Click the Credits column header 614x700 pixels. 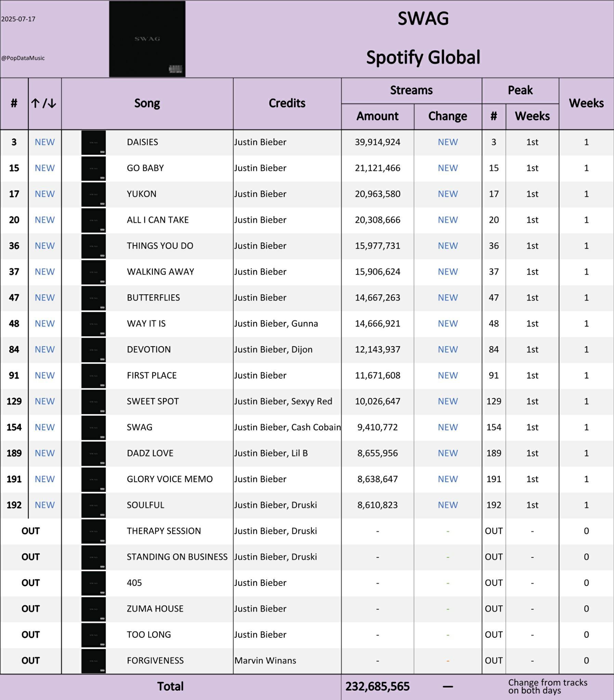pos(287,103)
